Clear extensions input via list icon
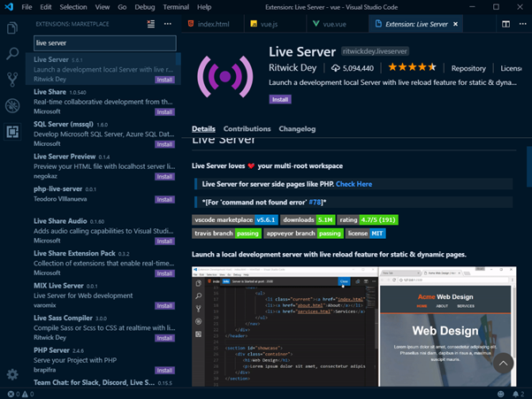Viewport: 532px width, 399px height. (x=150, y=24)
